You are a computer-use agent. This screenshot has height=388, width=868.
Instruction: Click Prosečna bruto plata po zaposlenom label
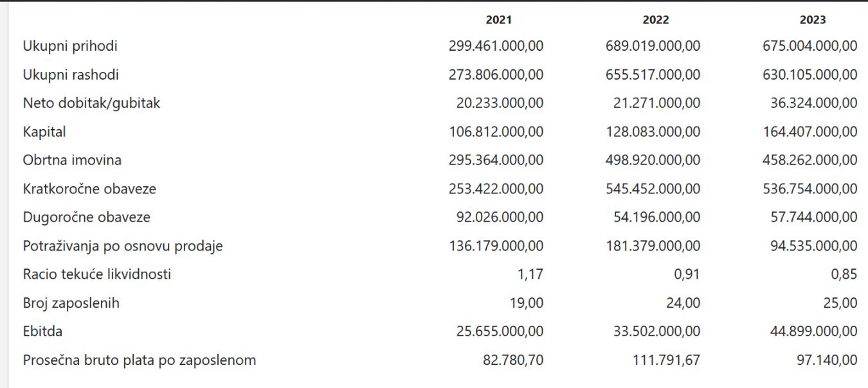point(140,360)
